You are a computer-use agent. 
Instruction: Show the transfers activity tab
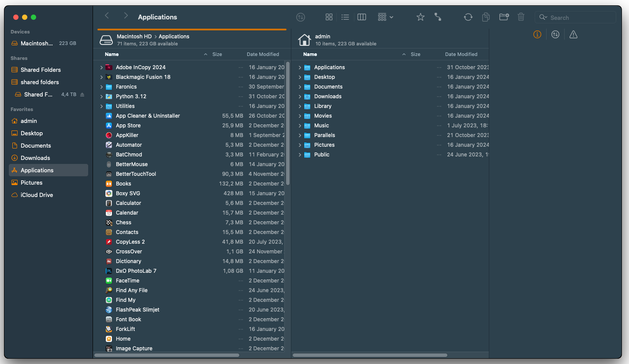click(555, 34)
